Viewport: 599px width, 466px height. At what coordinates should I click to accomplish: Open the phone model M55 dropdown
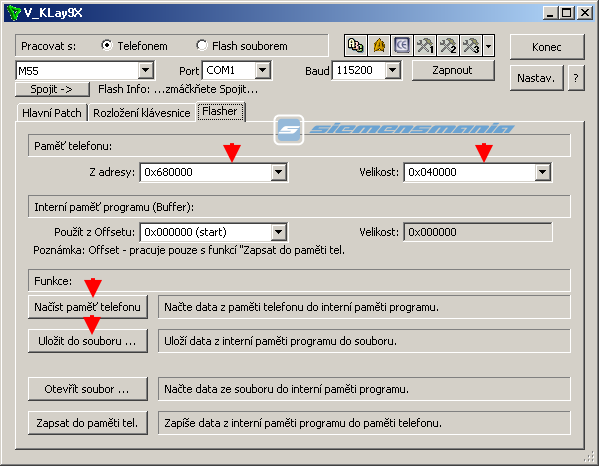click(x=146, y=71)
